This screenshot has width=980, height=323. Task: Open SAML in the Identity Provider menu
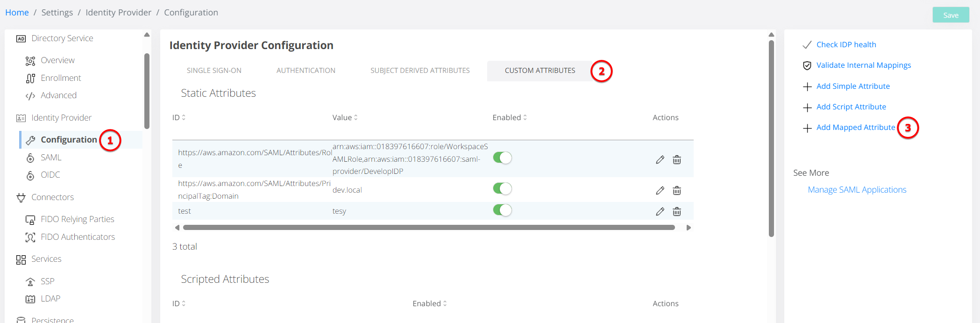pos(51,158)
